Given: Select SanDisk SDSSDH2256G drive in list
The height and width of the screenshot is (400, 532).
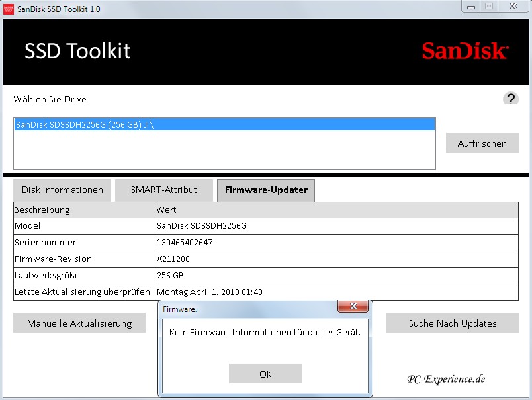Looking at the screenshot, I should (224, 124).
